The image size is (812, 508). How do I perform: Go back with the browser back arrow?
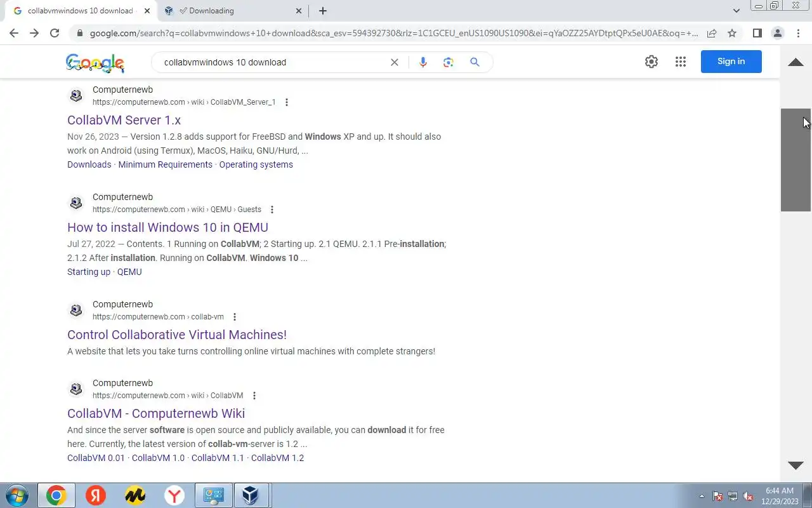click(x=14, y=33)
